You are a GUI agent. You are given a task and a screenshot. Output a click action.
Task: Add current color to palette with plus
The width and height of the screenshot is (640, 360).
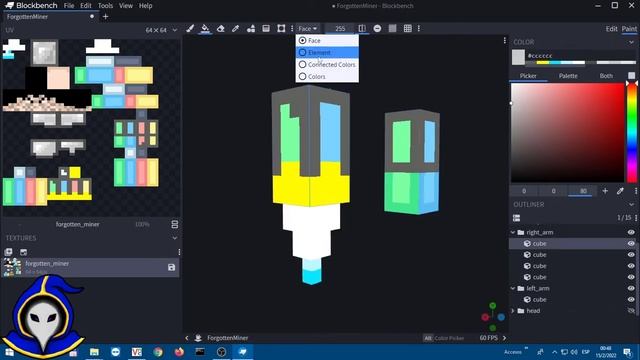pyautogui.click(x=605, y=191)
